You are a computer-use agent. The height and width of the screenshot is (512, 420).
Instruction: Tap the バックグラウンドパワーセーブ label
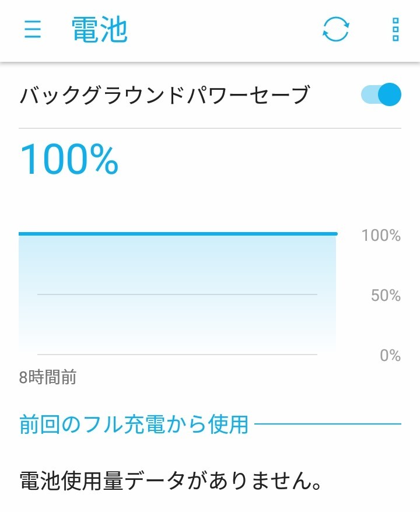164,95
